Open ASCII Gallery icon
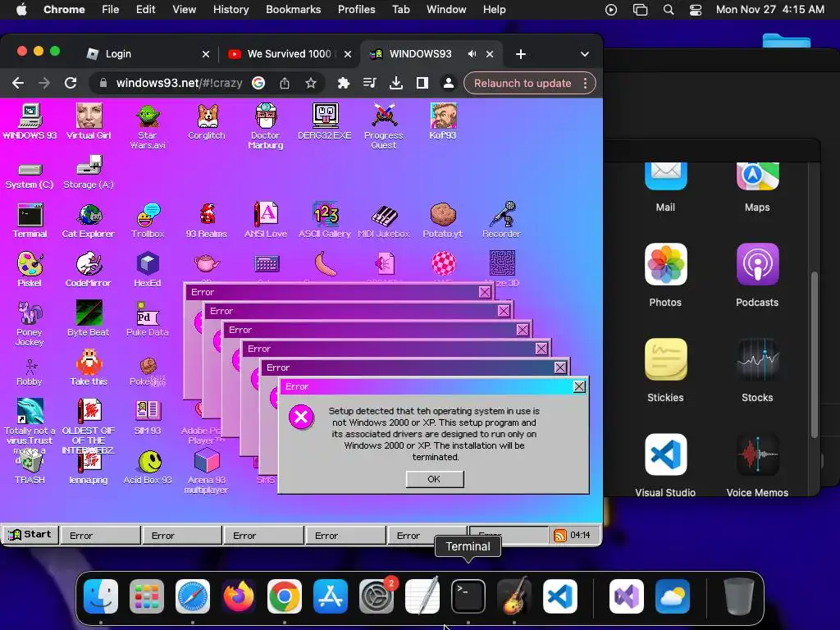 point(325,220)
